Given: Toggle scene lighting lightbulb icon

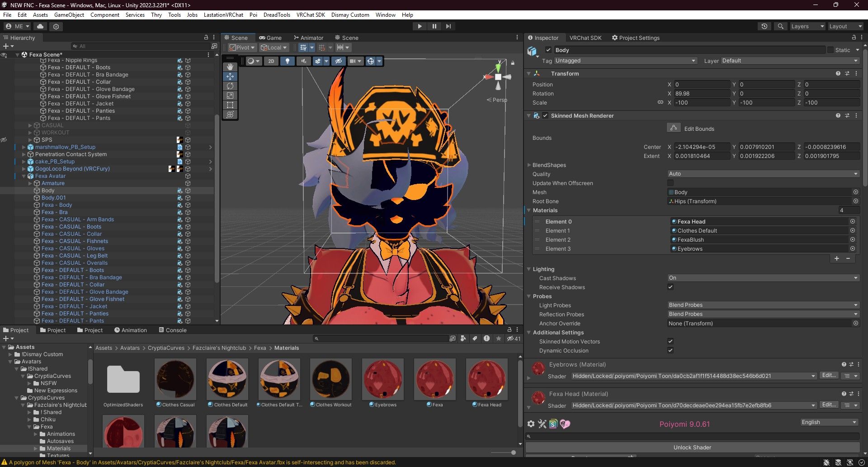Looking at the screenshot, I should click(x=287, y=61).
